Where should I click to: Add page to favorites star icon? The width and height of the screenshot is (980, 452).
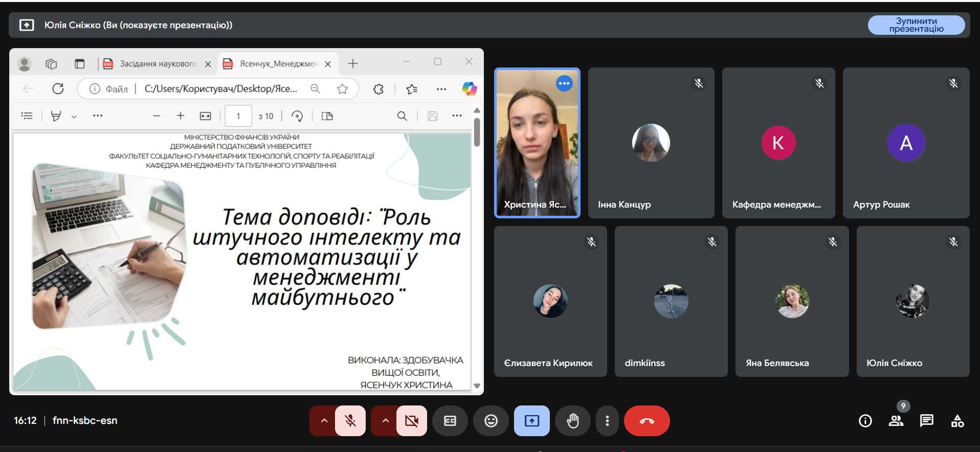click(342, 89)
